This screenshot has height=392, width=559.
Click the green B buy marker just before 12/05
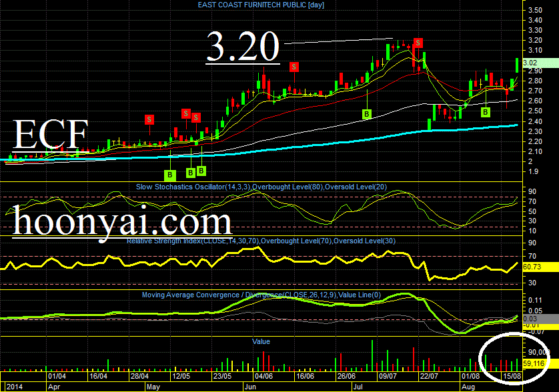[170, 175]
